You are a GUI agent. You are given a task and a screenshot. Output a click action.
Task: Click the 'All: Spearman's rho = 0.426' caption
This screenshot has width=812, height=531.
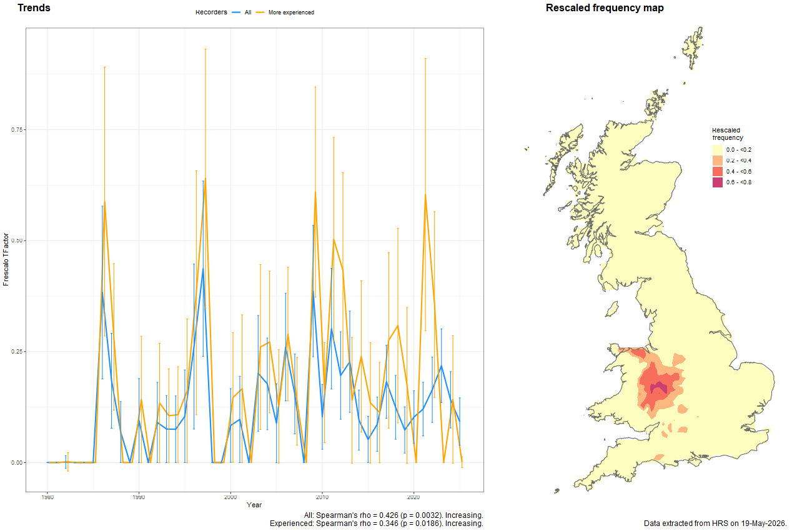[394, 515]
